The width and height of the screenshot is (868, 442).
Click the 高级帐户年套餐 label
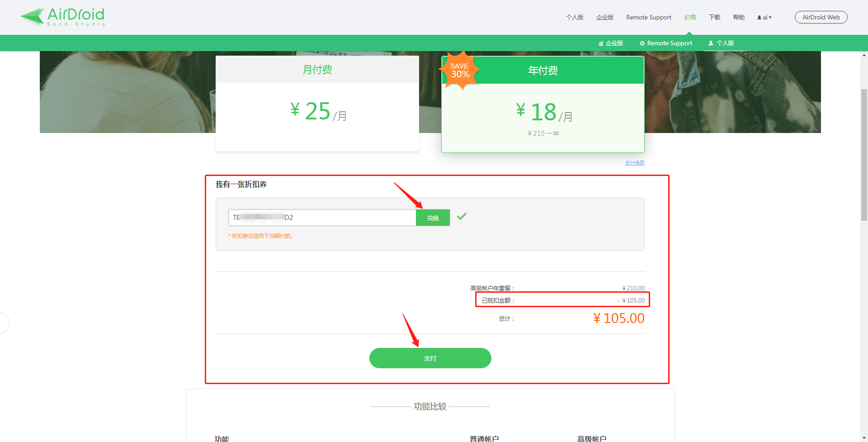[492, 288]
